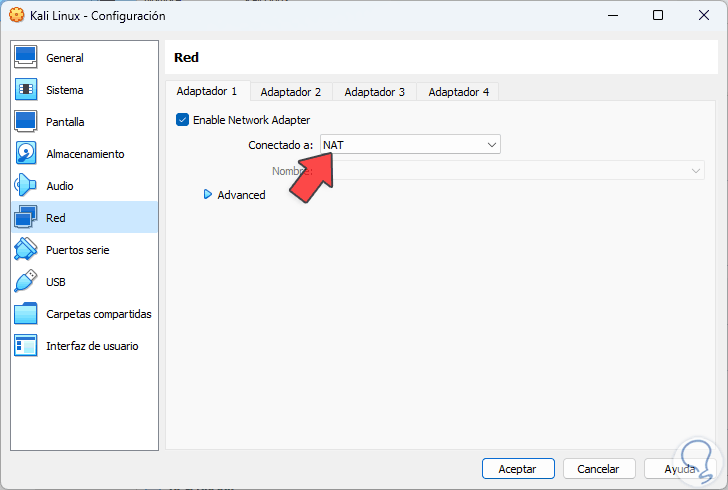Select General label in sidebar

coord(65,58)
